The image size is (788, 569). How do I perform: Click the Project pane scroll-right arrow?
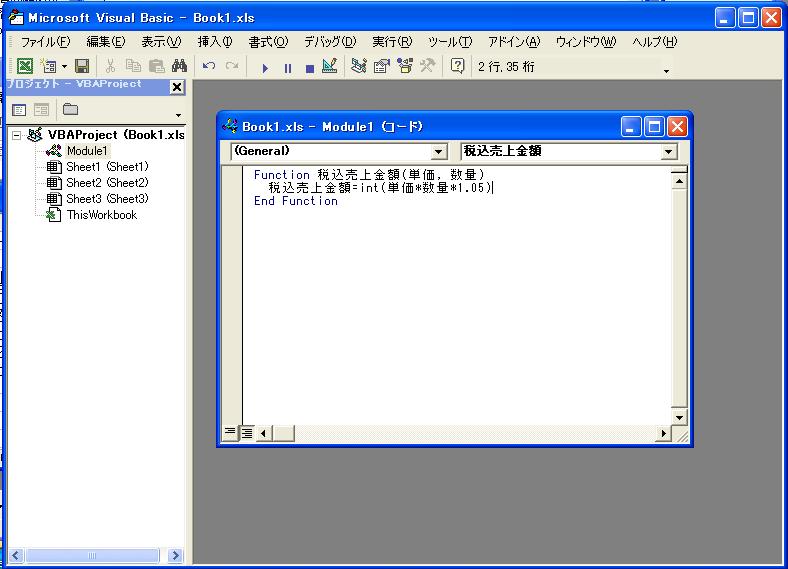[x=175, y=555]
